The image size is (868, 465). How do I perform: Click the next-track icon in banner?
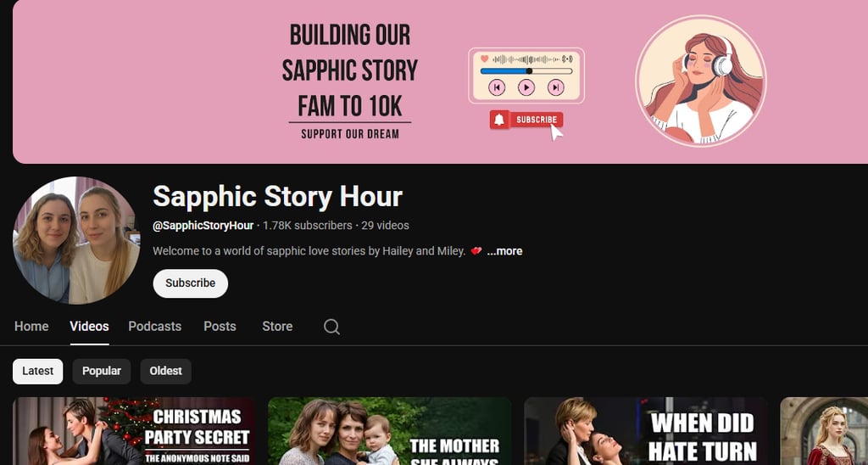[x=555, y=87]
